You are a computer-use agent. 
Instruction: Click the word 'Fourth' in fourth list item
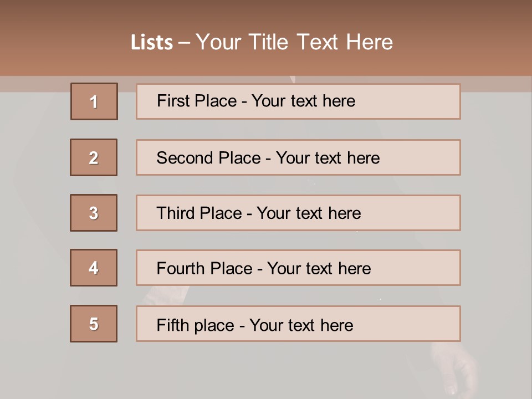point(181,268)
